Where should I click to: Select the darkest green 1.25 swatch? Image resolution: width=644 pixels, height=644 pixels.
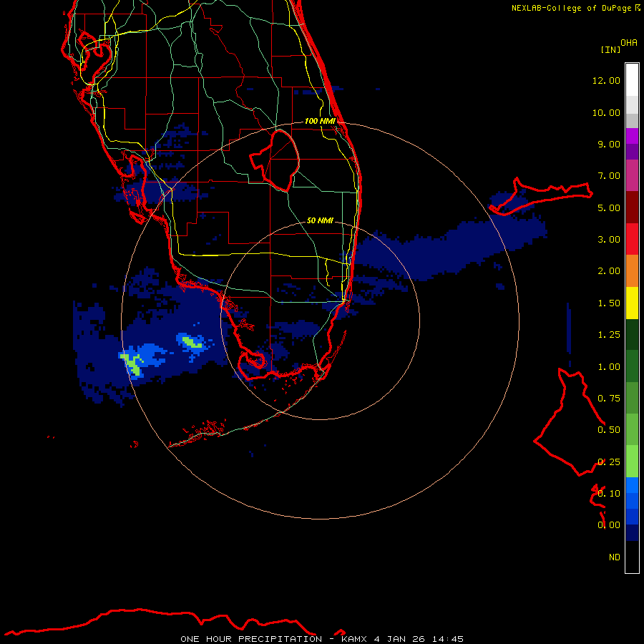[x=632, y=334]
